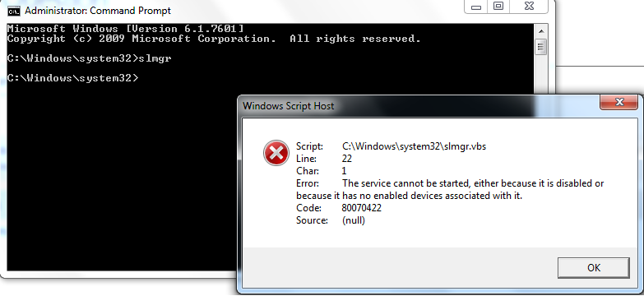Close the Administrator Command Prompt window
644x296 pixels.
coord(529,7)
